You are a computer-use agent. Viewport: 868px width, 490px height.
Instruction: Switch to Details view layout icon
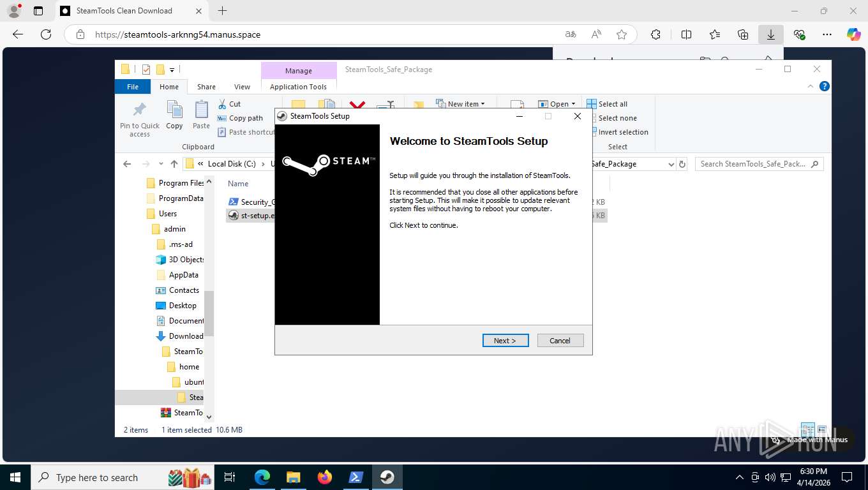(x=808, y=429)
